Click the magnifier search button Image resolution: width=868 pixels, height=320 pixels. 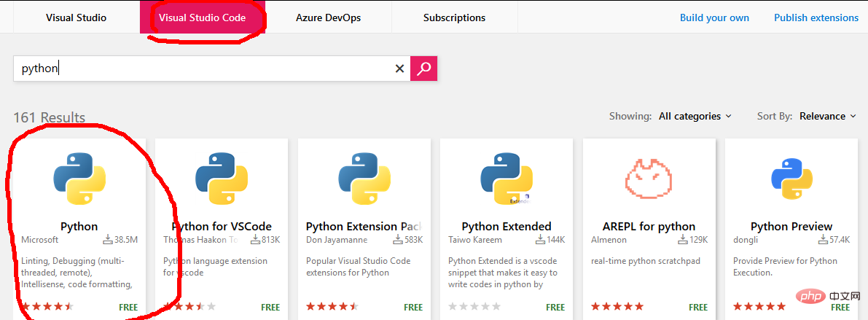click(424, 69)
